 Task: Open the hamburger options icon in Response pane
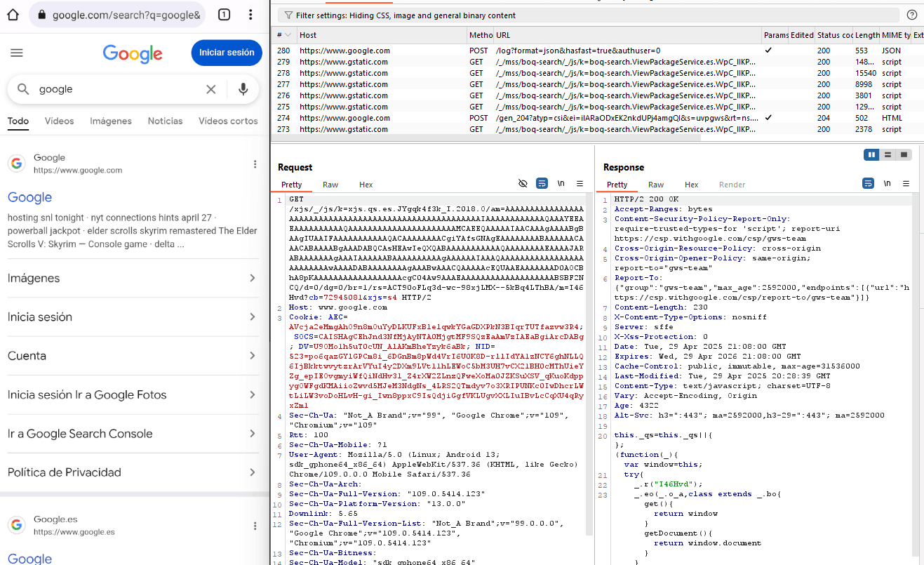point(906,183)
